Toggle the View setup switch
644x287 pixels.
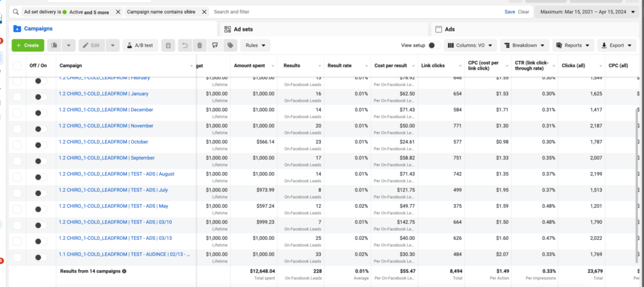tap(434, 45)
